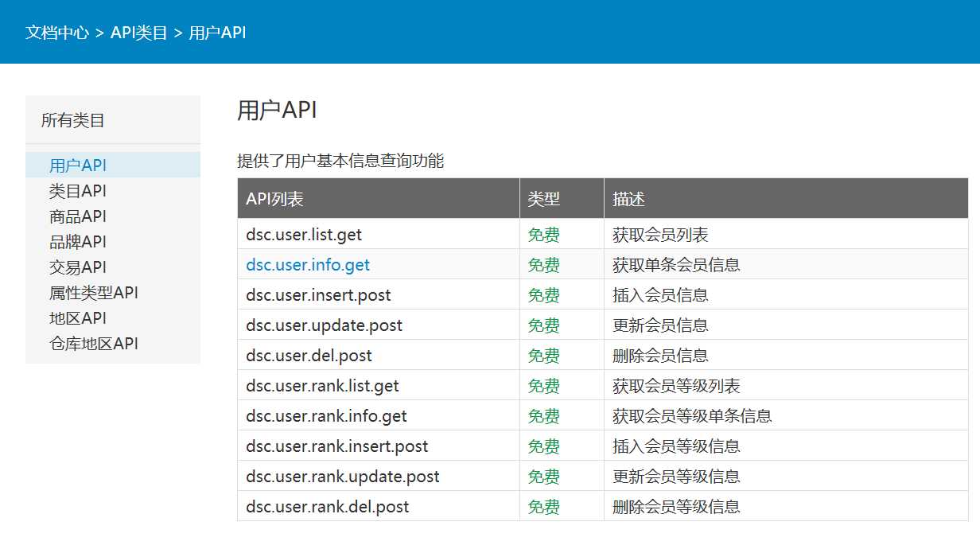
Task: Select 用户API in the sidebar
Action: click(x=78, y=165)
